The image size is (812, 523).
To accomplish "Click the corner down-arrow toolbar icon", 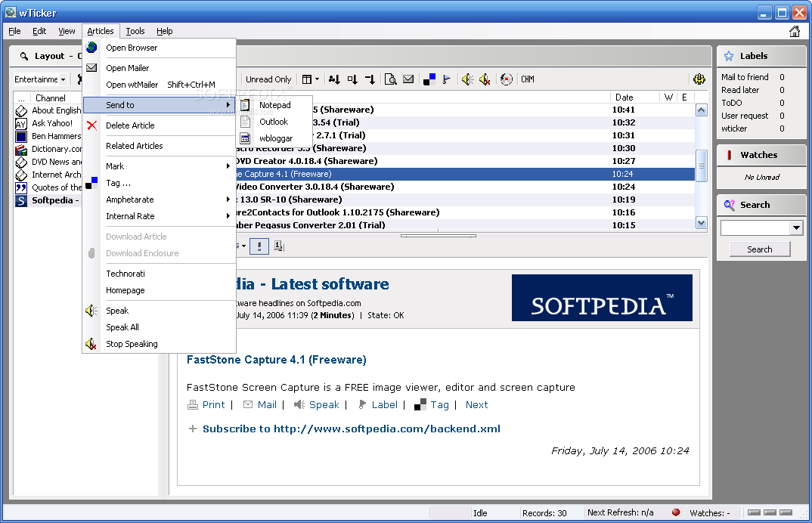I will pyautogui.click(x=370, y=79).
